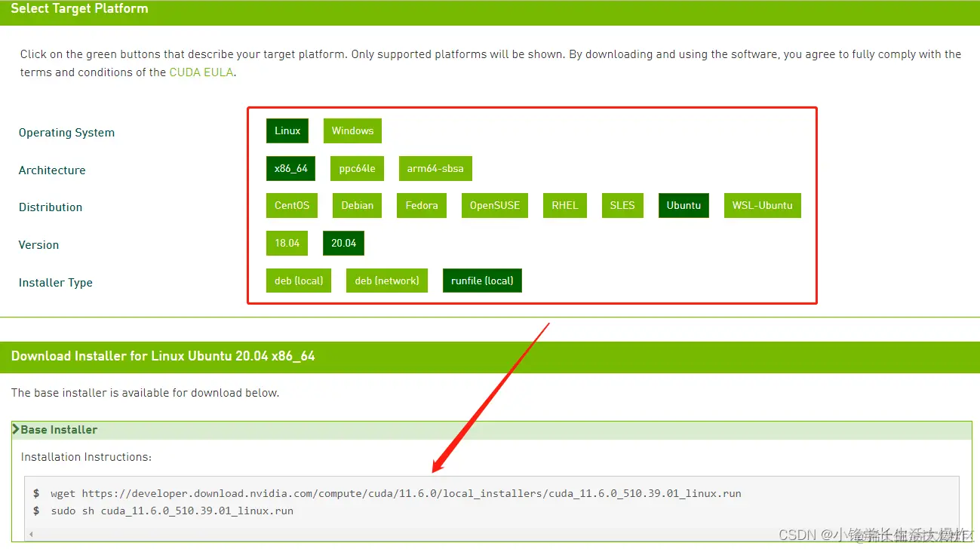Select Linux operating system button
The width and height of the screenshot is (980, 549).
pyautogui.click(x=287, y=130)
